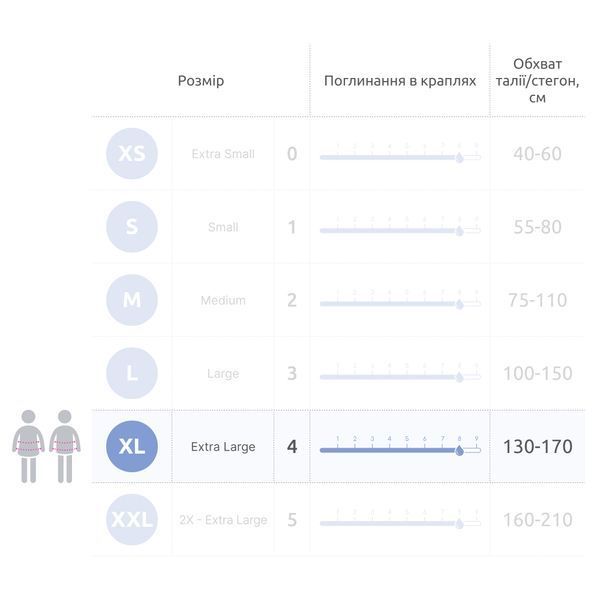Click the XS absorption level bar

coord(400,157)
